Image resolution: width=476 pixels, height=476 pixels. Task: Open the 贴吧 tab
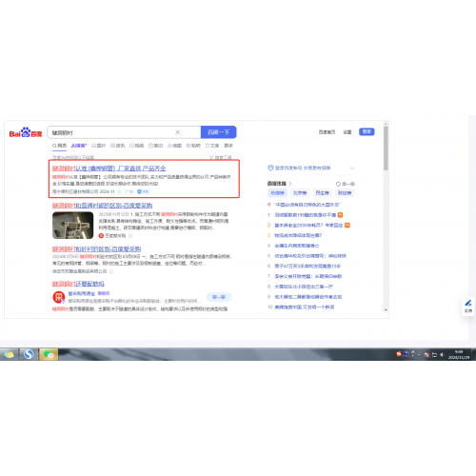[x=193, y=146]
